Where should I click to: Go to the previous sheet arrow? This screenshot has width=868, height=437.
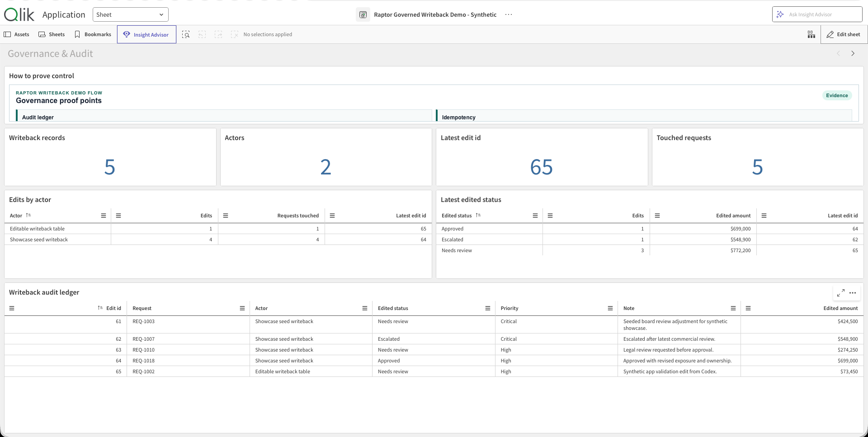(839, 53)
